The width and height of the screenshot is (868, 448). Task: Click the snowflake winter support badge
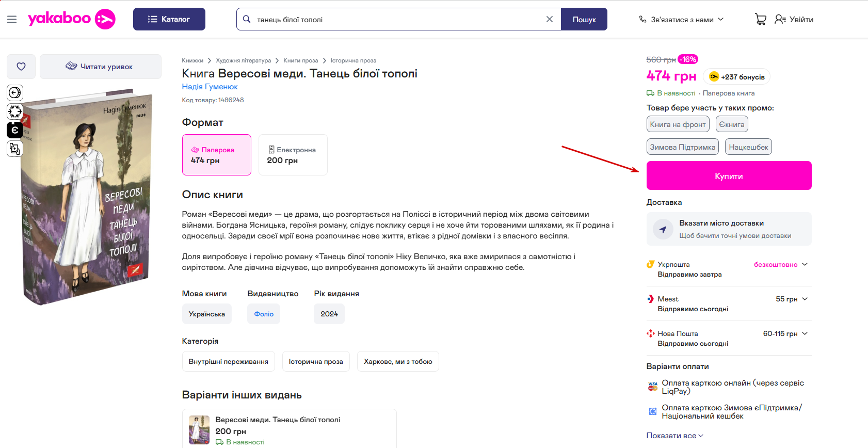tap(15, 111)
